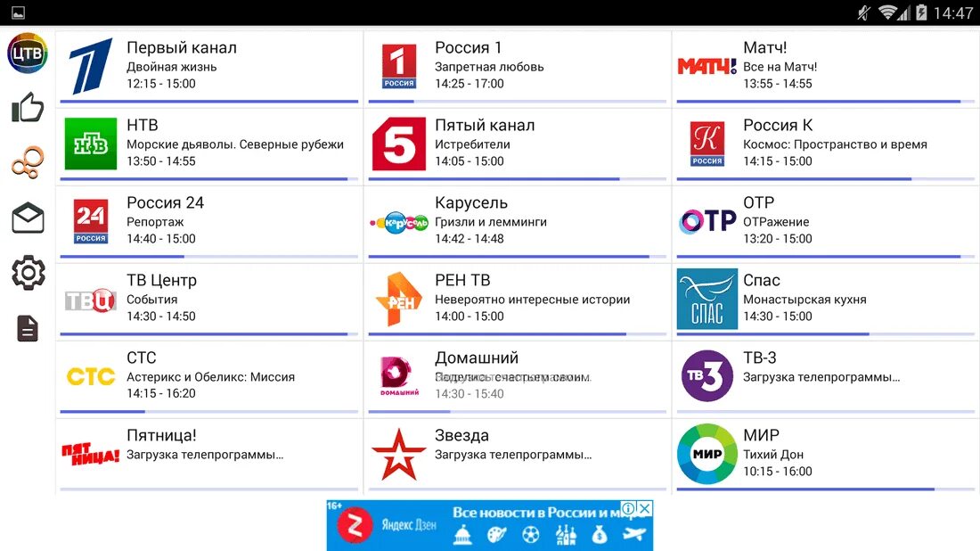Image resolution: width=980 pixels, height=551 pixels.
Task: Select 'Невероятно интересные истории'
Action: [533, 300]
